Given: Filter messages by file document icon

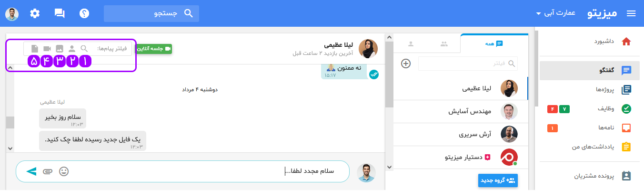Looking at the screenshot, I should (34, 49).
